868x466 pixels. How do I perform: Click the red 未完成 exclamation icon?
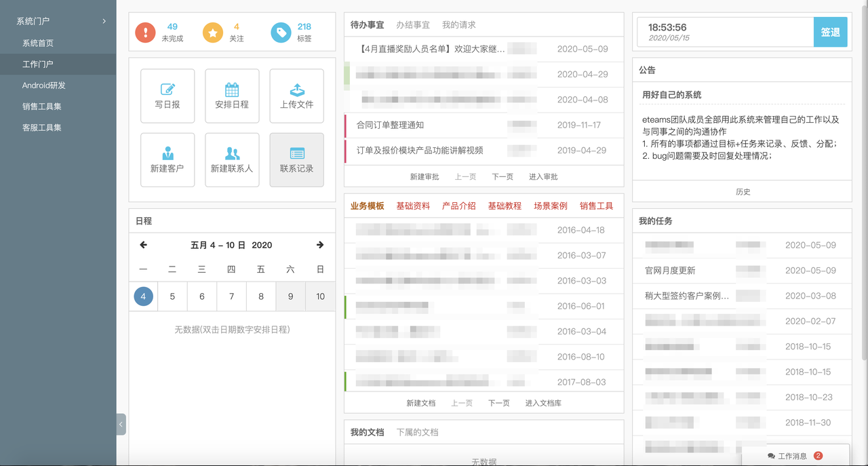click(145, 31)
